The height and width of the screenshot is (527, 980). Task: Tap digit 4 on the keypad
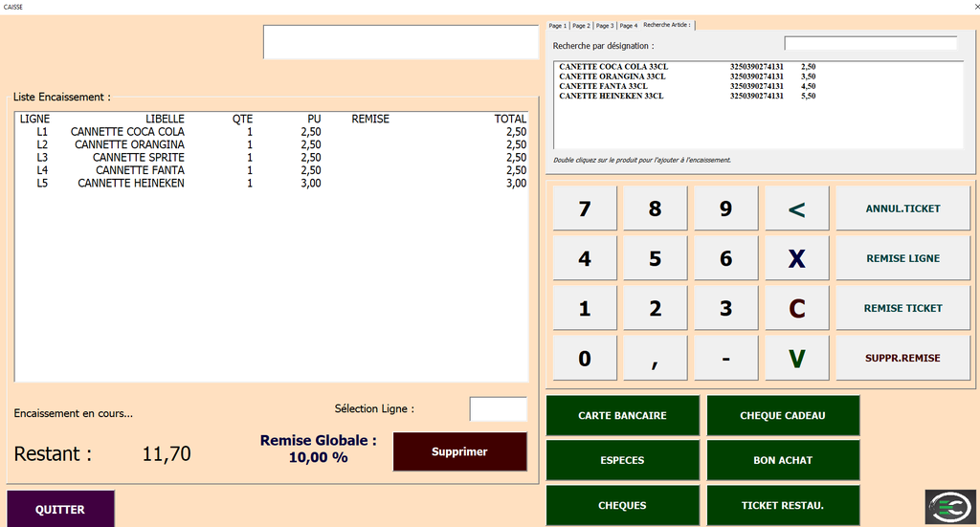[x=585, y=258]
